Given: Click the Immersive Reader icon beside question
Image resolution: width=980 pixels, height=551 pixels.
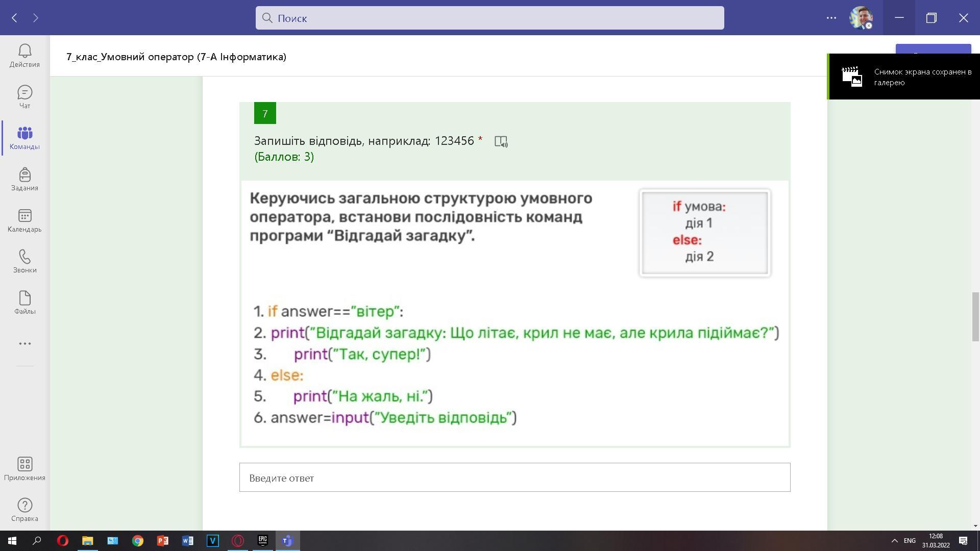Looking at the screenshot, I should click(501, 141).
